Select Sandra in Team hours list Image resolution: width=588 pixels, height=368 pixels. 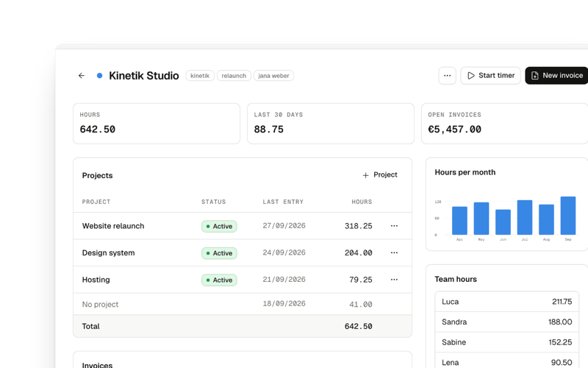coord(506,322)
